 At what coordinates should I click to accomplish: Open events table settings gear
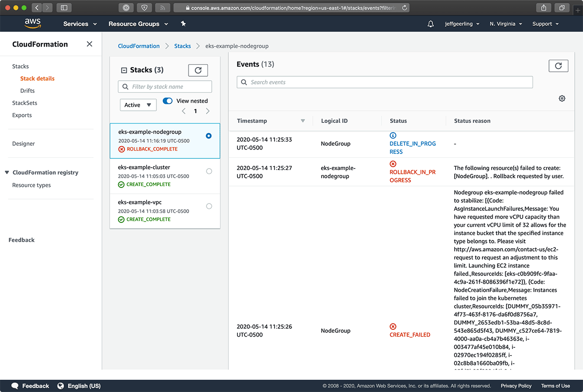tap(562, 99)
